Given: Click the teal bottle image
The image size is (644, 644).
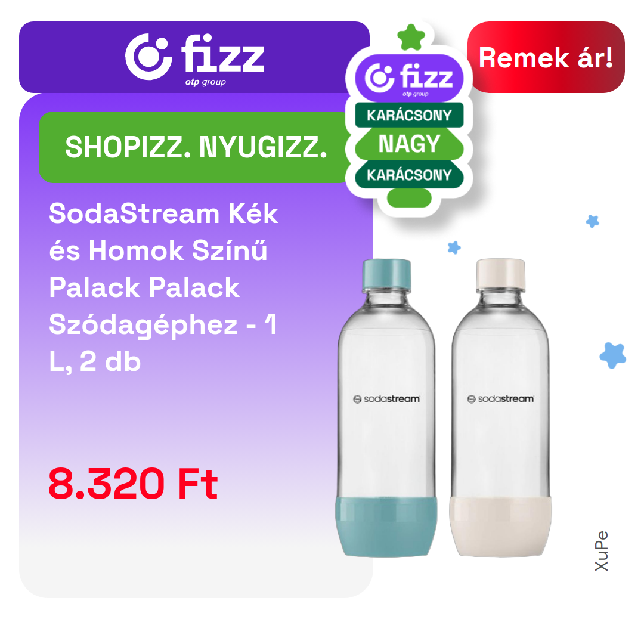Looking at the screenshot, I should click(386, 407).
